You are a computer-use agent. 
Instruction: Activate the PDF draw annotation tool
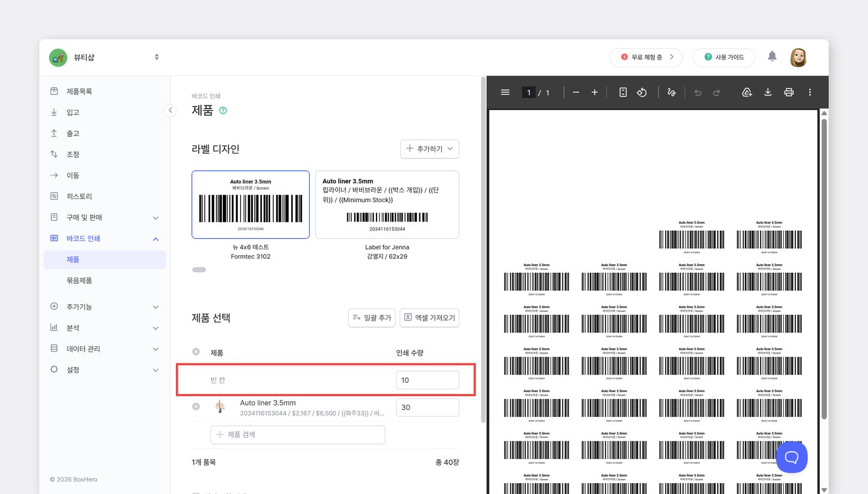click(672, 92)
